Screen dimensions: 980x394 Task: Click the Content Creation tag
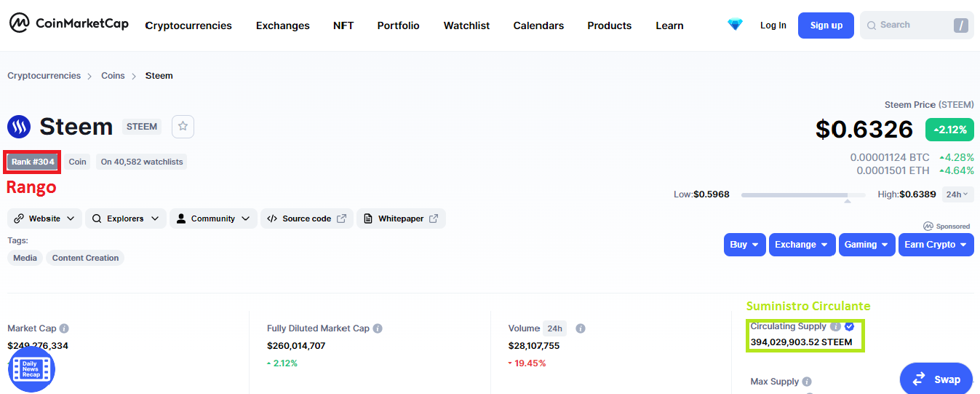(x=85, y=258)
